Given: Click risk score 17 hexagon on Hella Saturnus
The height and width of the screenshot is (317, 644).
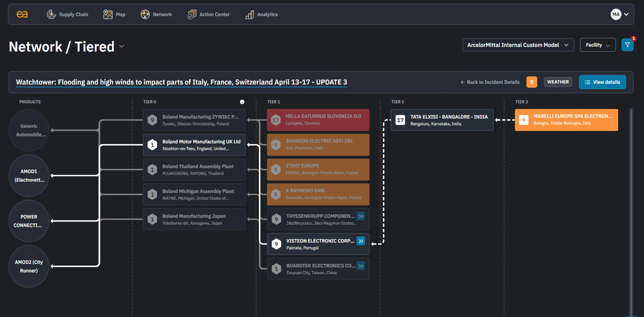Looking at the screenshot, I should click(x=276, y=120).
